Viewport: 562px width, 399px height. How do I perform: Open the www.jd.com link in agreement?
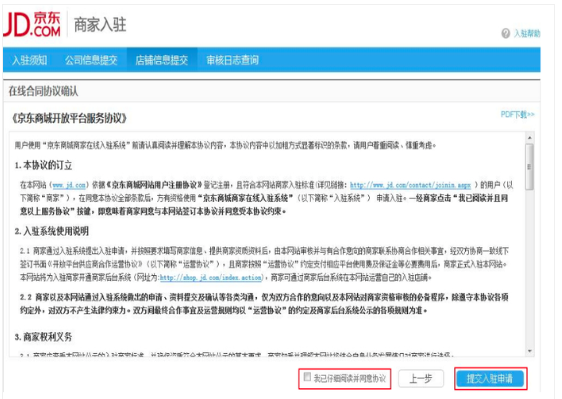69,185
